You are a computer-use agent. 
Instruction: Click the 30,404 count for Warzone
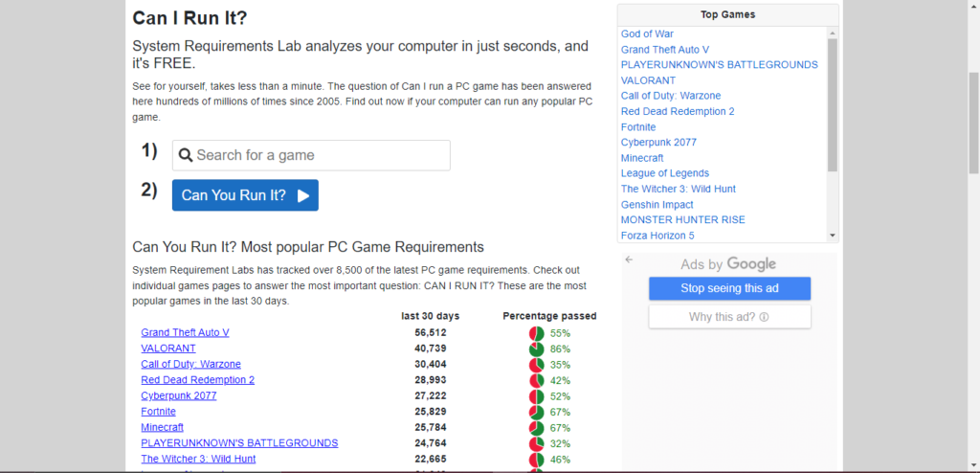tap(431, 364)
